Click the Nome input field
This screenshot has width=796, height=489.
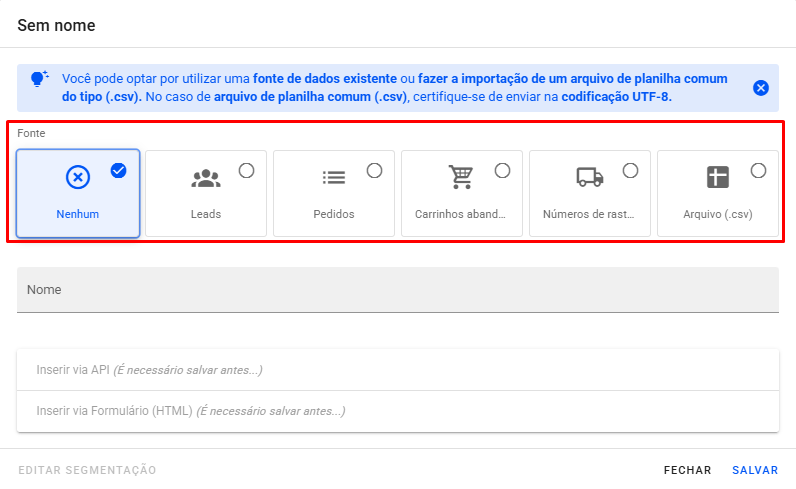(397, 290)
